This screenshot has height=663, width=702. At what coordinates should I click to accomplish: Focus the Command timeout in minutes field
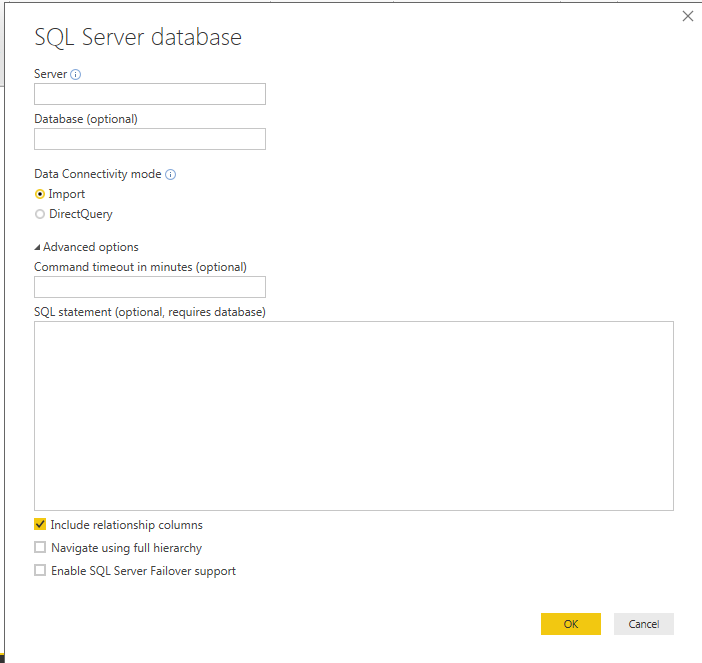coord(150,287)
